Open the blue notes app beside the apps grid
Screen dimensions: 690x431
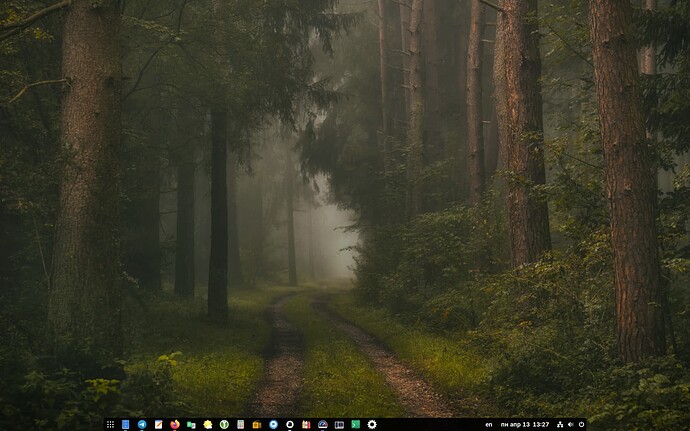[125, 424]
